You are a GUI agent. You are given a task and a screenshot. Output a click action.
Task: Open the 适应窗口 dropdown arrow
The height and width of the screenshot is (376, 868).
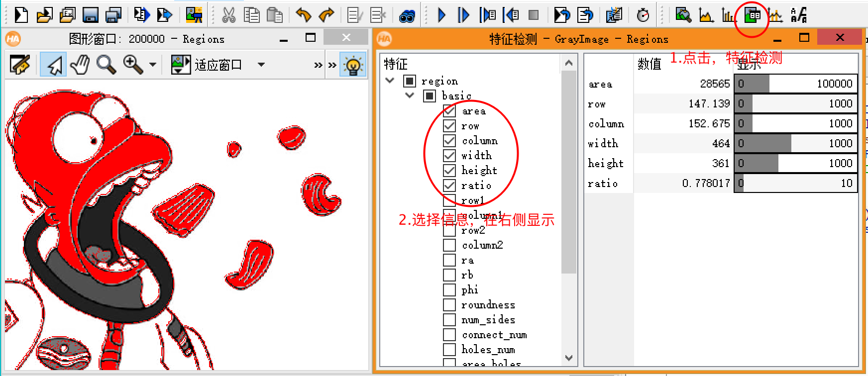point(261,65)
